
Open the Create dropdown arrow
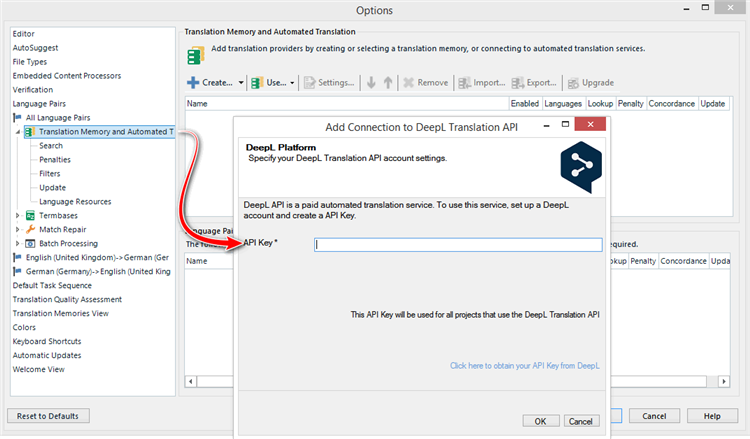click(241, 83)
